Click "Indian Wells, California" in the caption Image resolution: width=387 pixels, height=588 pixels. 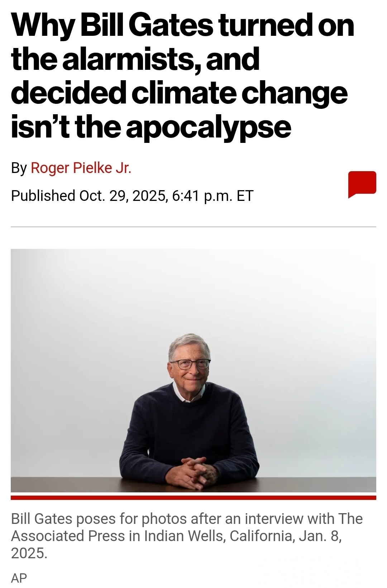pos(220,536)
